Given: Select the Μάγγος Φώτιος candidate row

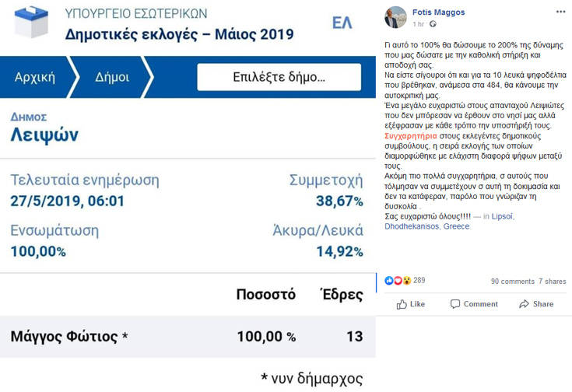Looking at the screenshot, I should click(x=187, y=337).
